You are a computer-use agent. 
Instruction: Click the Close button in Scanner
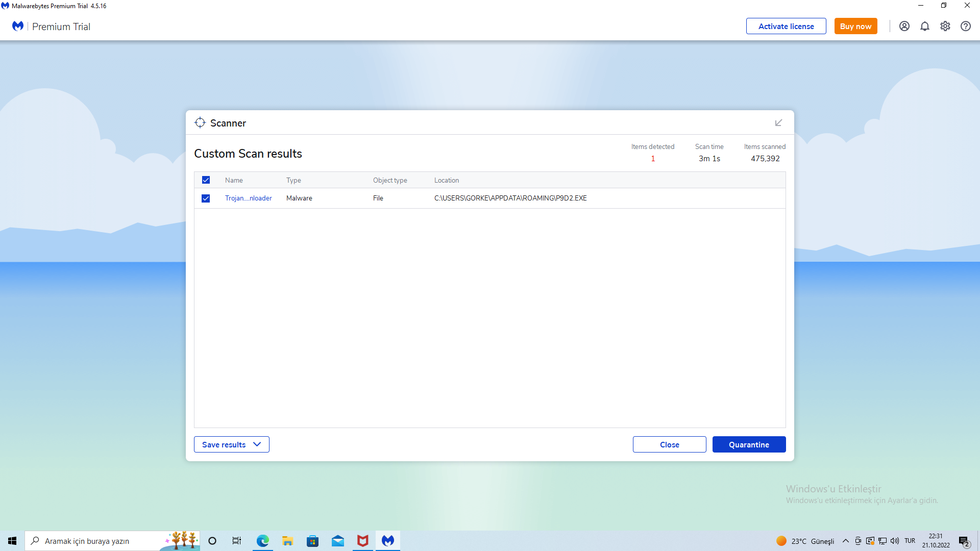click(669, 444)
